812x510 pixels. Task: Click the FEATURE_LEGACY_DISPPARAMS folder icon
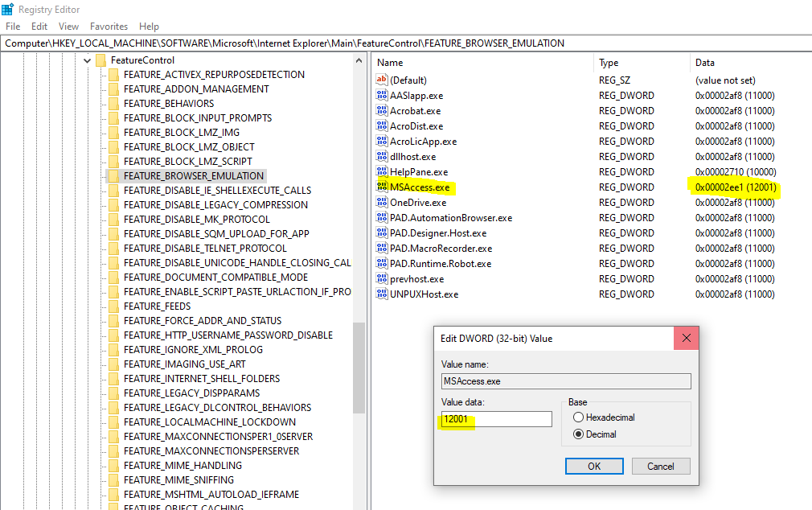coord(114,393)
